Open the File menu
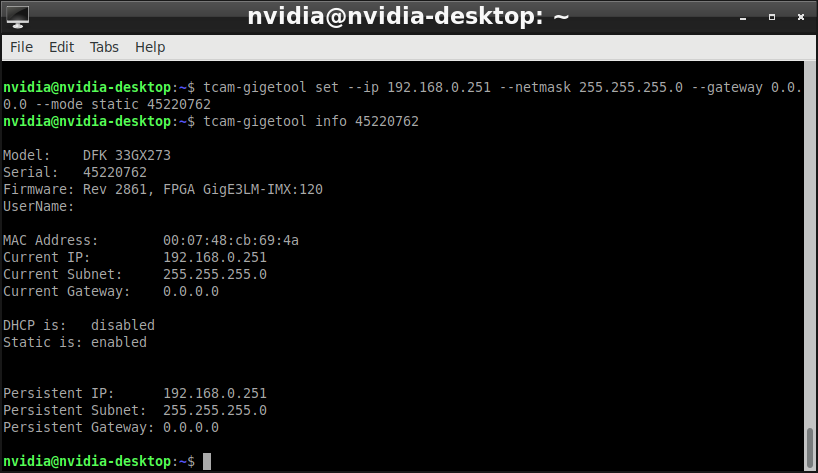 (x=21, y=47)
